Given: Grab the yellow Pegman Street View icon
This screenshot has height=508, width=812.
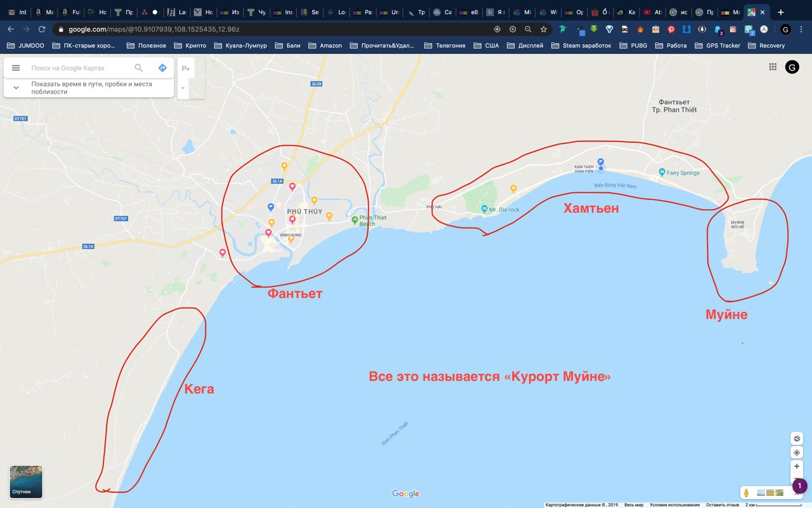Looking at the screenshot, I should (747, 493).
